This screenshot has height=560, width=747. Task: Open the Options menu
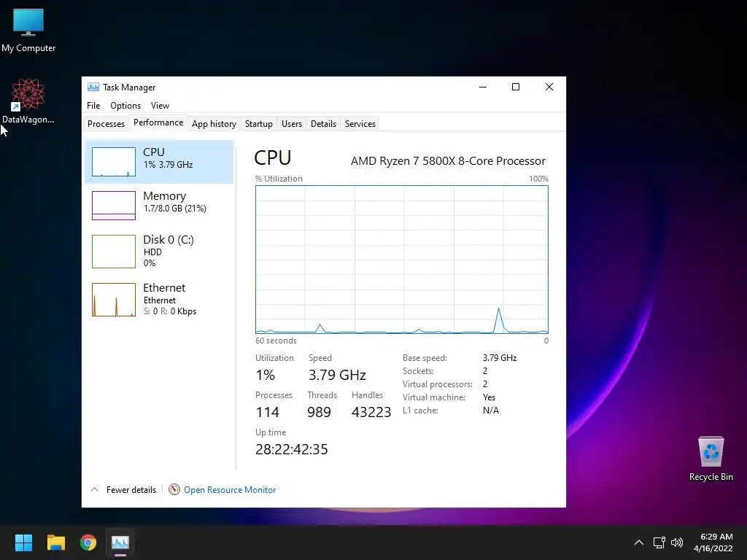click(x=125, y=106)
